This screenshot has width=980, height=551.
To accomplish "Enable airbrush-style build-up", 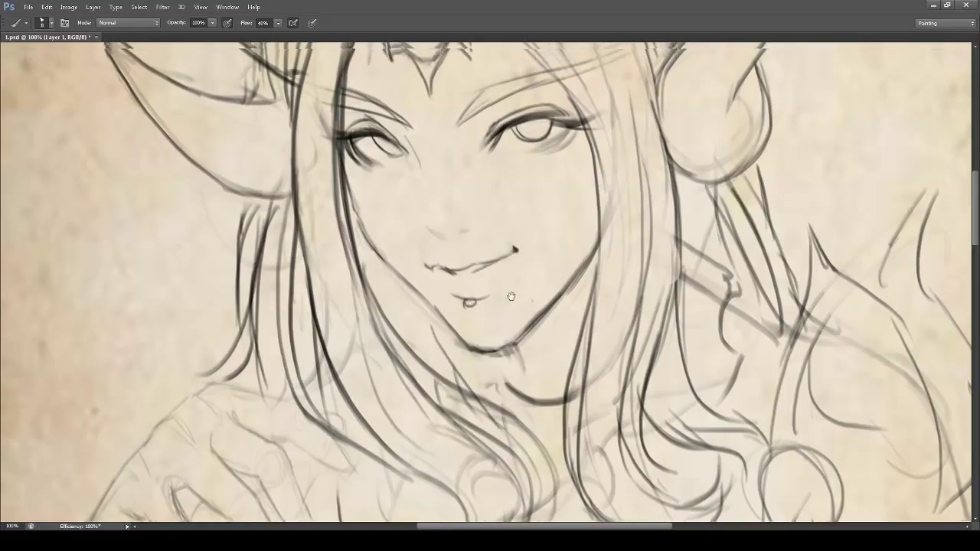I will click(293, 23).
